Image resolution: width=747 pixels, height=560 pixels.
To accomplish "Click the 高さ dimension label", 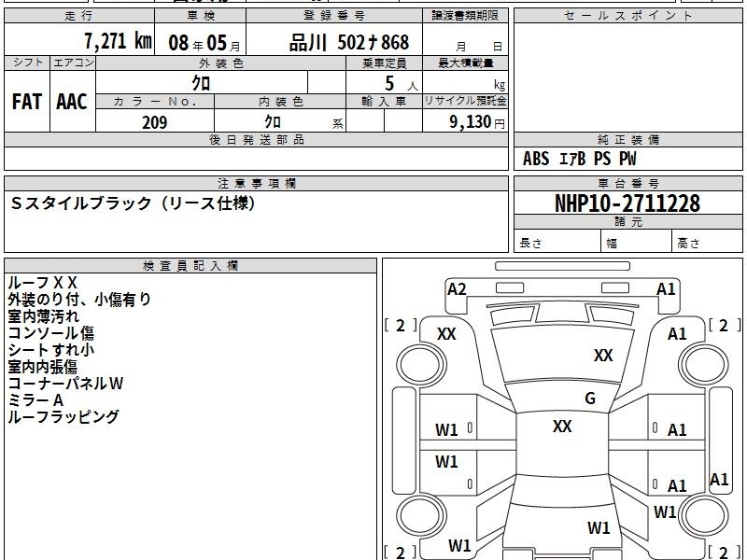I will (x=688, y=243).
